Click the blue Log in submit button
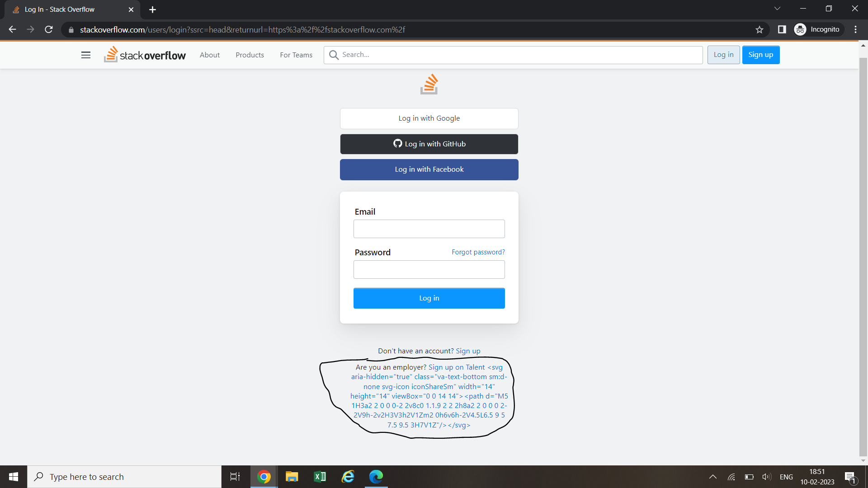 coord(429,298)
